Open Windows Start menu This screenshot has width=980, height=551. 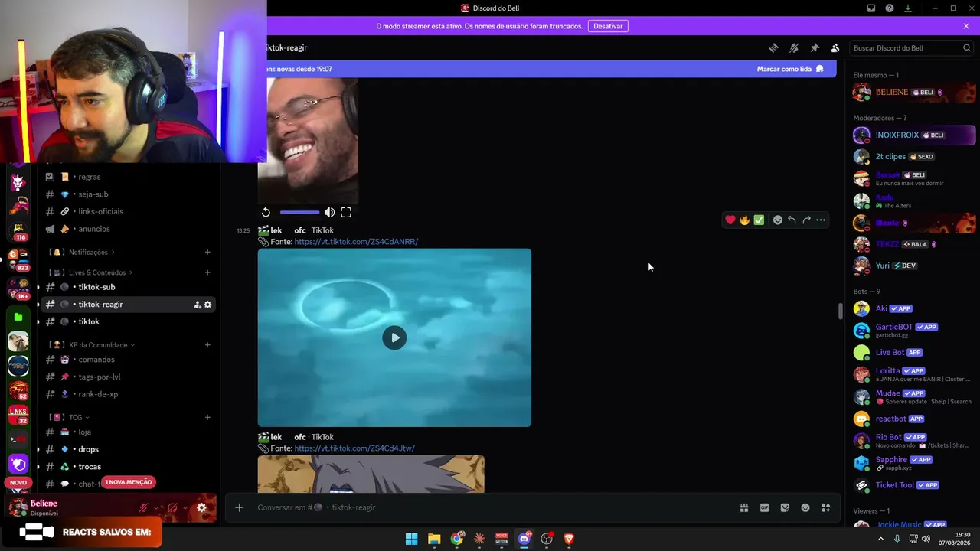click(411, 539)
